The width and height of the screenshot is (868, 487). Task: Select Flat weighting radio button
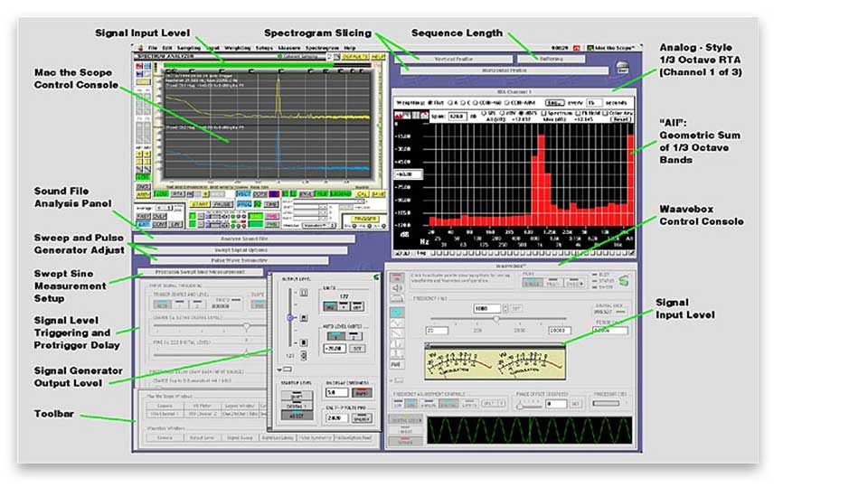pyautogui.click(x=430, y=103)
